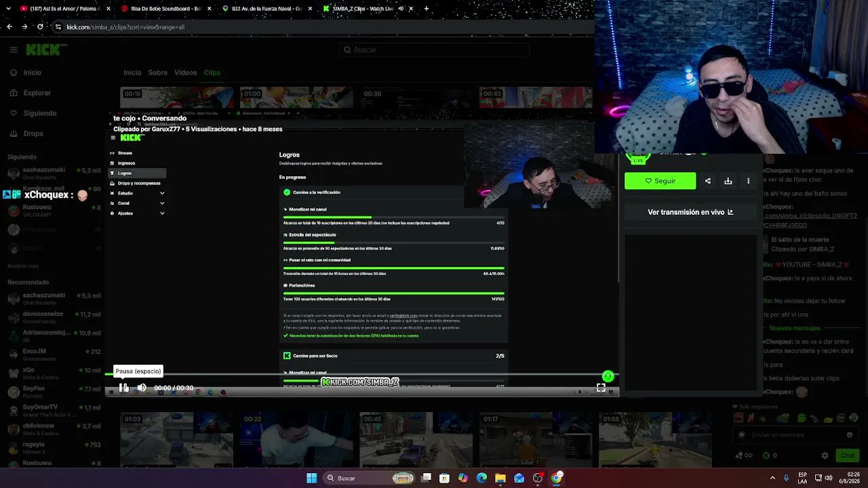
Task: Open ExcoJM channel in sidebar
Action: pos(54,354)
